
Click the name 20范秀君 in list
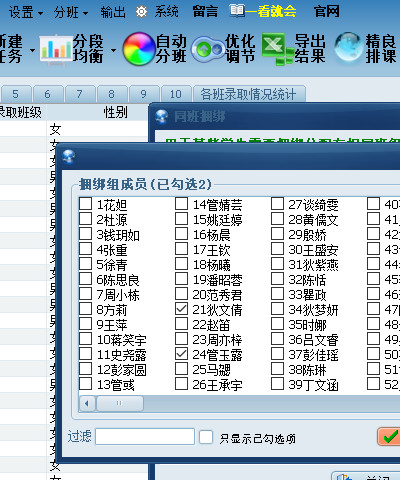tap(217, 295)
